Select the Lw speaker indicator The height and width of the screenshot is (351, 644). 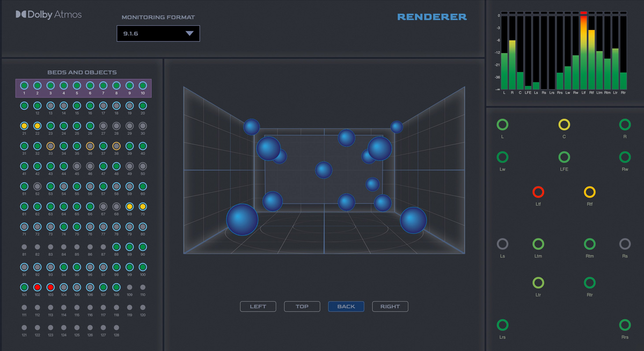502,157
